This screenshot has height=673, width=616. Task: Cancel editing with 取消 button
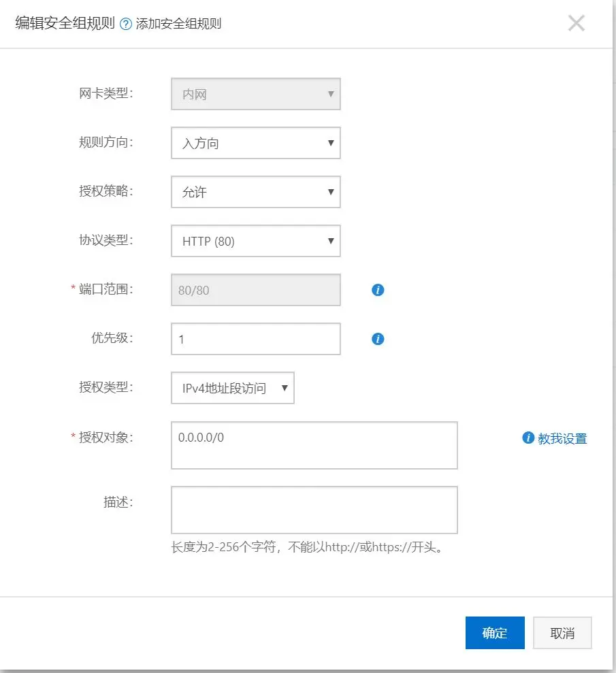[563, 633]
